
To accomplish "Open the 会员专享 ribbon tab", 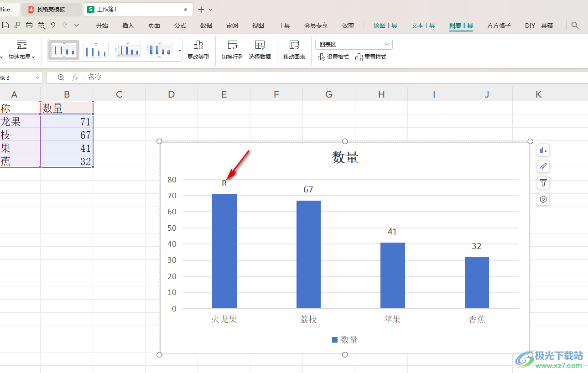I will (x=316, y=26).
